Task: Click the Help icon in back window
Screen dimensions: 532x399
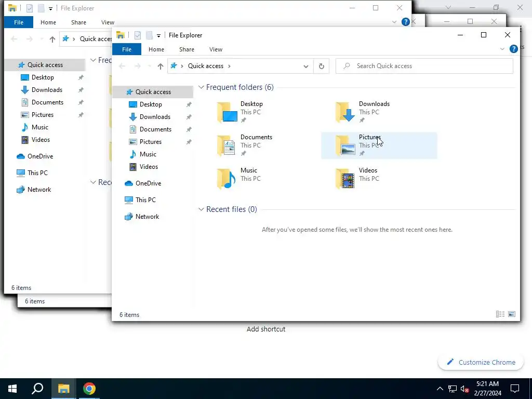Action: coord(405,22)
